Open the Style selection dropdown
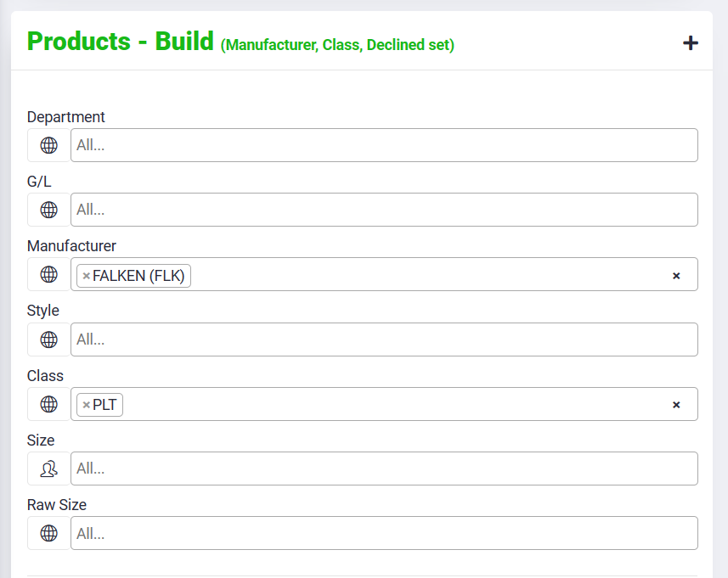The width and height of the screenshot is (728, 578). tap(384, 340)
